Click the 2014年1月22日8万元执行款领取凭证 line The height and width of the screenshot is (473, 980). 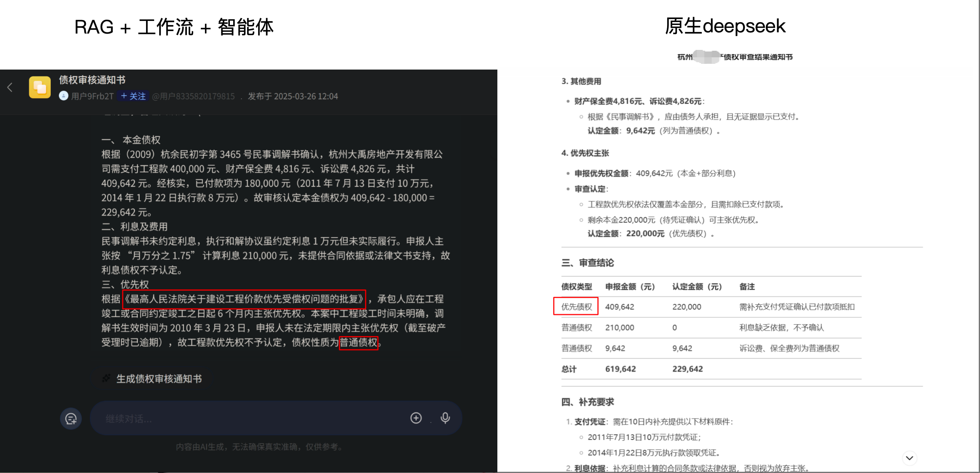(x=654, y=453)
